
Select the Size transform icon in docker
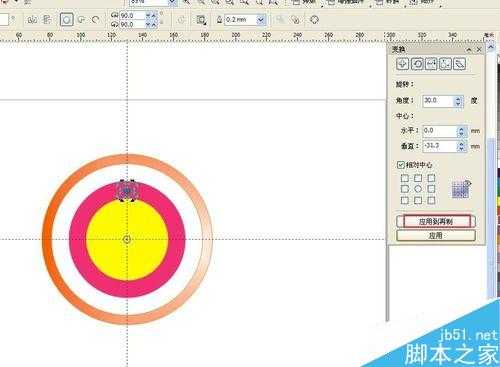[x=445, y=64]
